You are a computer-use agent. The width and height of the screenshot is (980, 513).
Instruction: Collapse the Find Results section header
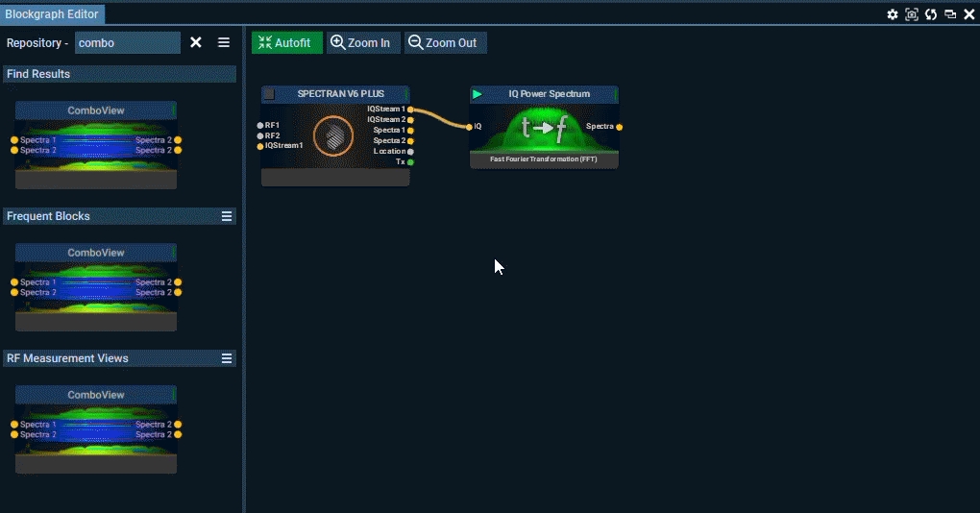click(119, 74)
